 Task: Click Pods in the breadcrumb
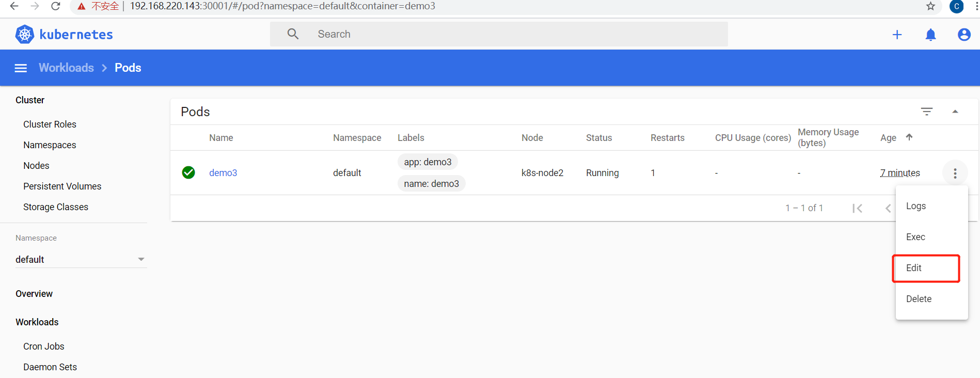[128, 68]
